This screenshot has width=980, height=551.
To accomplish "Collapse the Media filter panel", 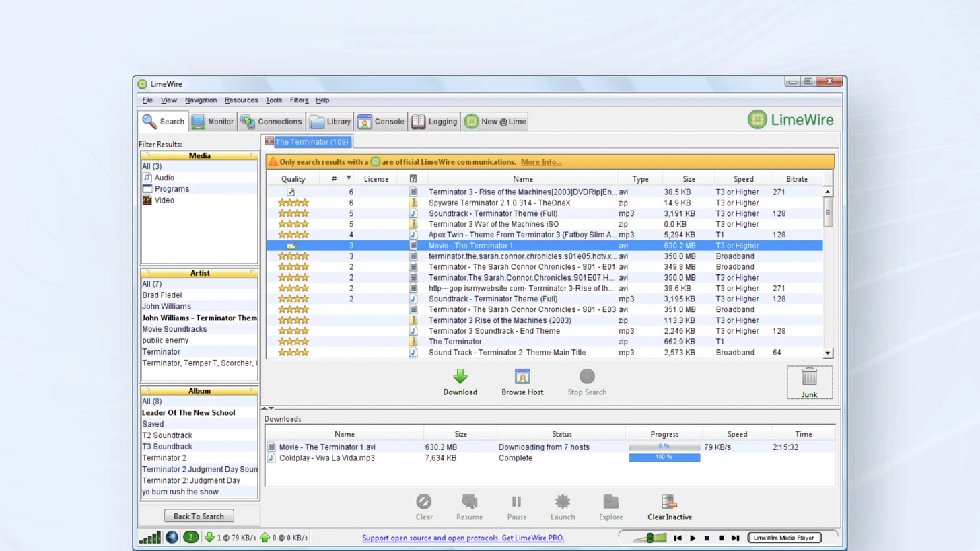I will click(254, 155).
